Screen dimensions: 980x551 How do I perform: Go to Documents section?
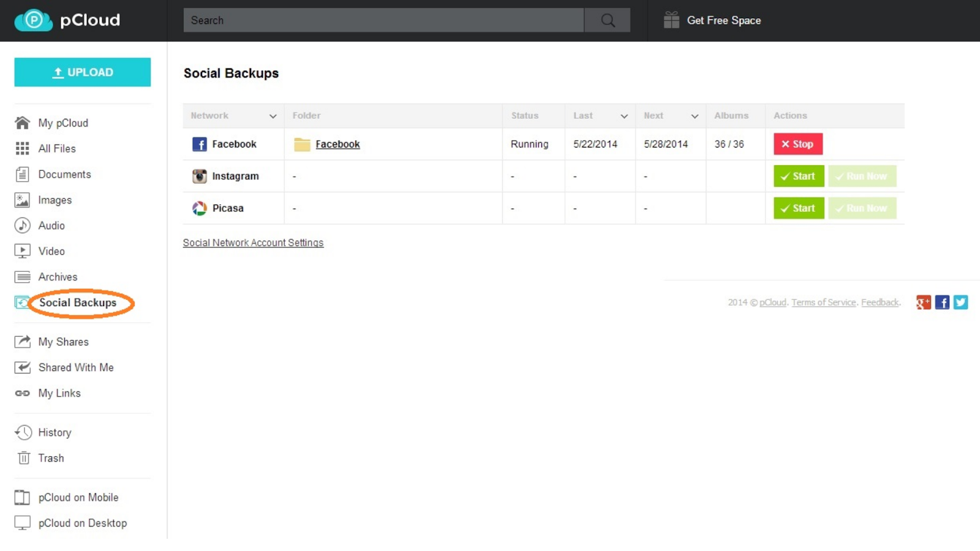[64, 174]
